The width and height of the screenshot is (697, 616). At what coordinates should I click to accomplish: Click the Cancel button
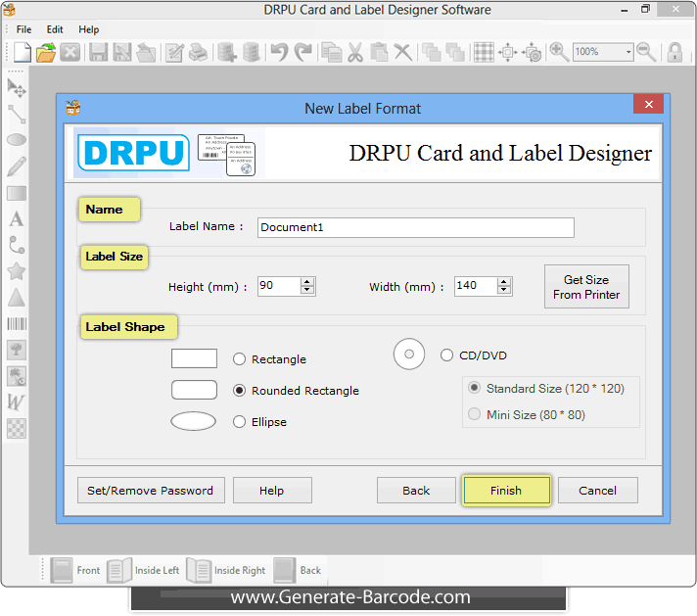[597, 491]
